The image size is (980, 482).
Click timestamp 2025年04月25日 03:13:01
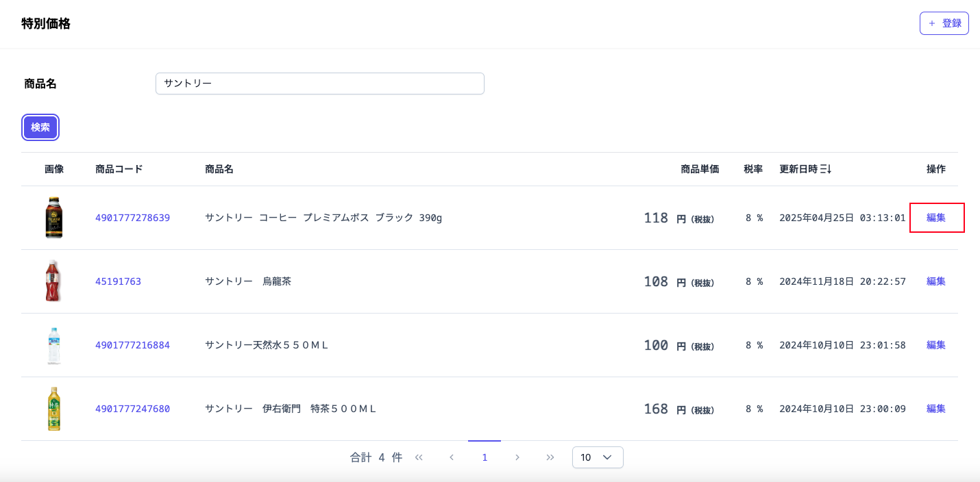click(x=842, y=218)
